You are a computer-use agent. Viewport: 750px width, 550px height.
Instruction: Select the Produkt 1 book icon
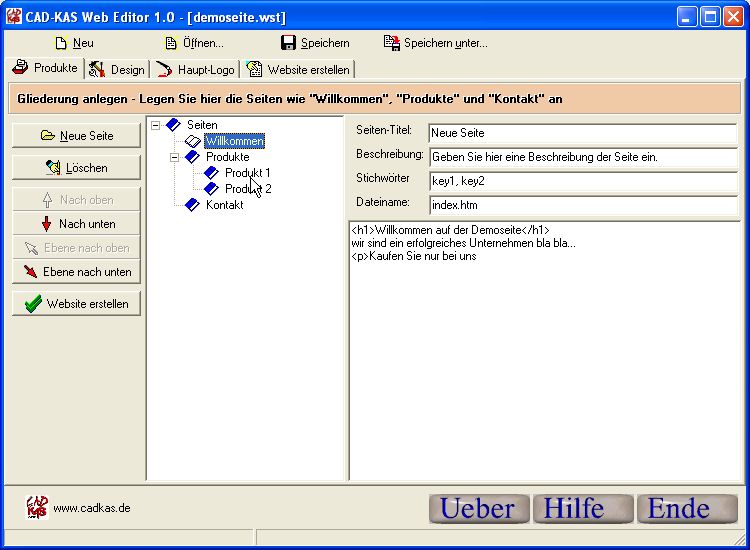tap(211, 173)
